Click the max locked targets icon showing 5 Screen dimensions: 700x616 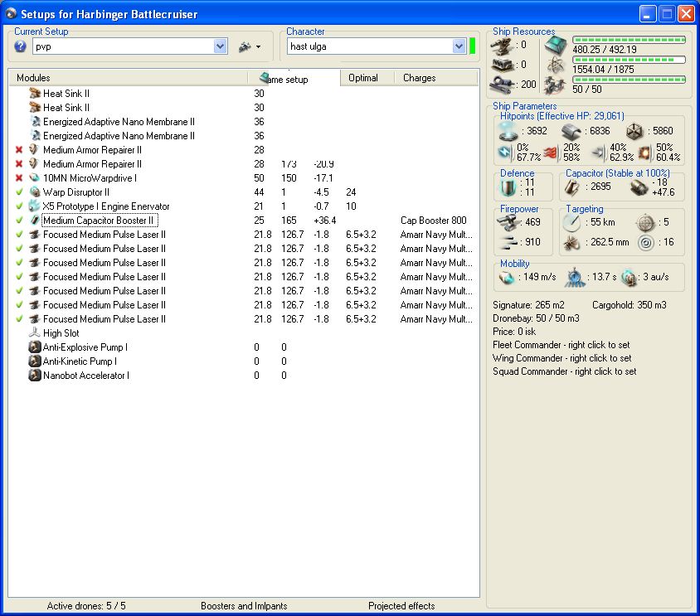point(645,222)
